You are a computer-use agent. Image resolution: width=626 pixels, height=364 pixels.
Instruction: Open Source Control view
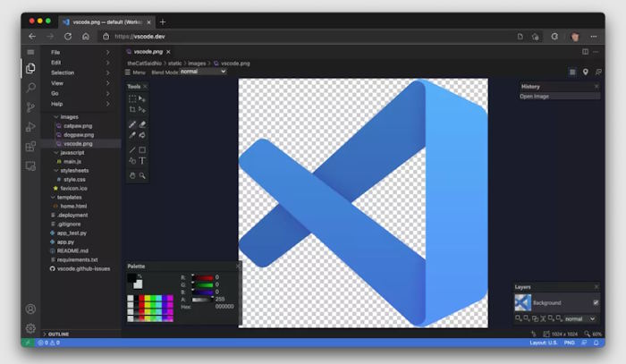click(x=30, y=107)
